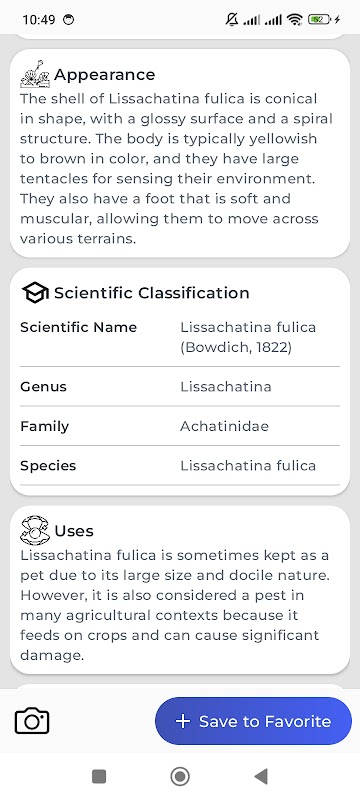This screenshot has width=360, height=800.
Task: Tap the camera icon at bottom left
Action: pos(32,721)
